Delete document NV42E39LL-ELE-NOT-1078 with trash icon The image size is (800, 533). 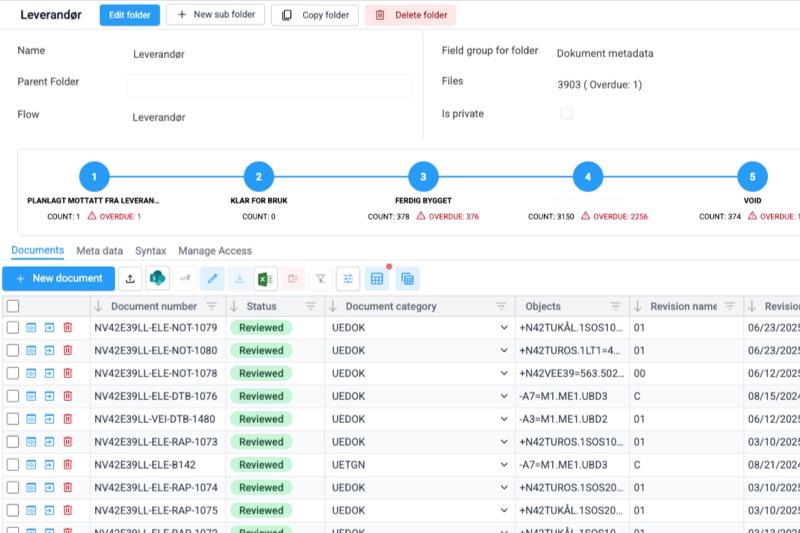[67, 373]
